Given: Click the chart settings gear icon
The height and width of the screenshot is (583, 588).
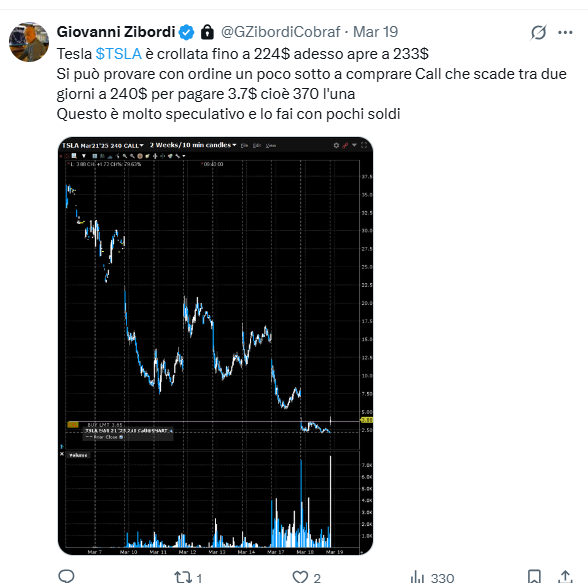Looking at the screenshot, I should [x=336, y=145].
